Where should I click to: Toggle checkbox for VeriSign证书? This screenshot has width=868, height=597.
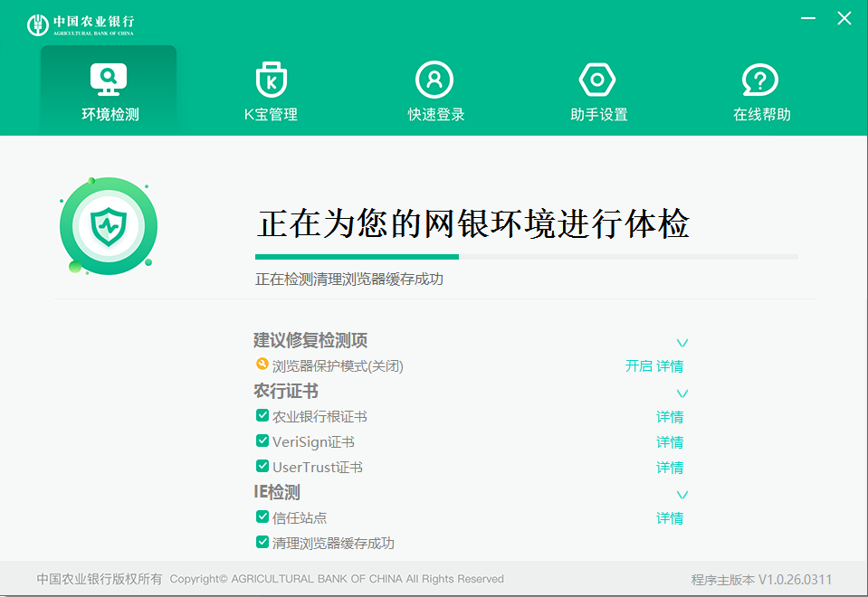(262, 441)
